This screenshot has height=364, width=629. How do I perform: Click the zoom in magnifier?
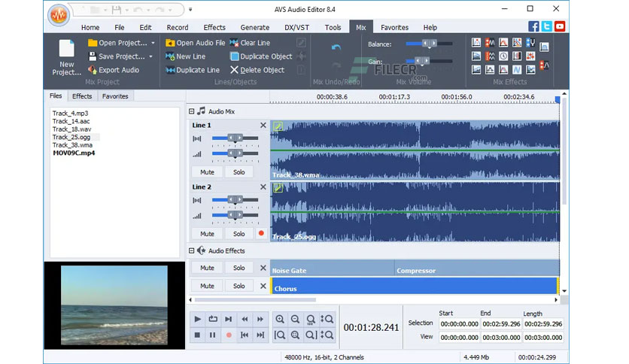tap(280, 319)
